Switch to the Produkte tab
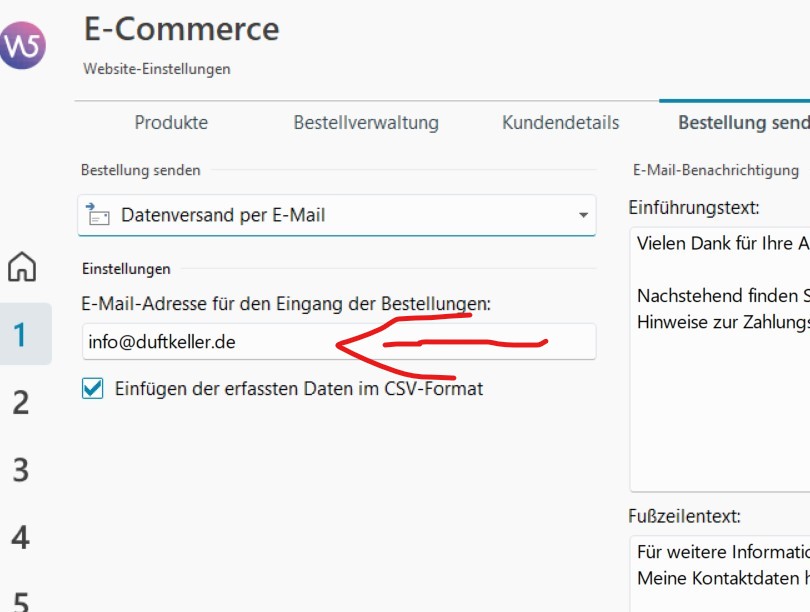This screenshot has width=810, height=612. pyautogui.click(x=171, y=123)
